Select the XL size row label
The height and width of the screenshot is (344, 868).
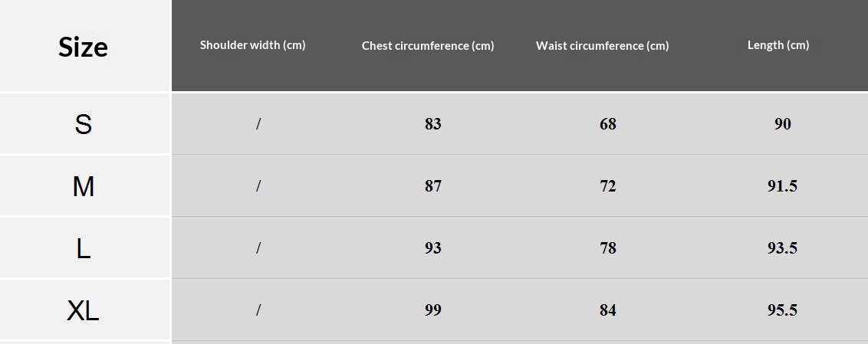(x=84, y=310)
